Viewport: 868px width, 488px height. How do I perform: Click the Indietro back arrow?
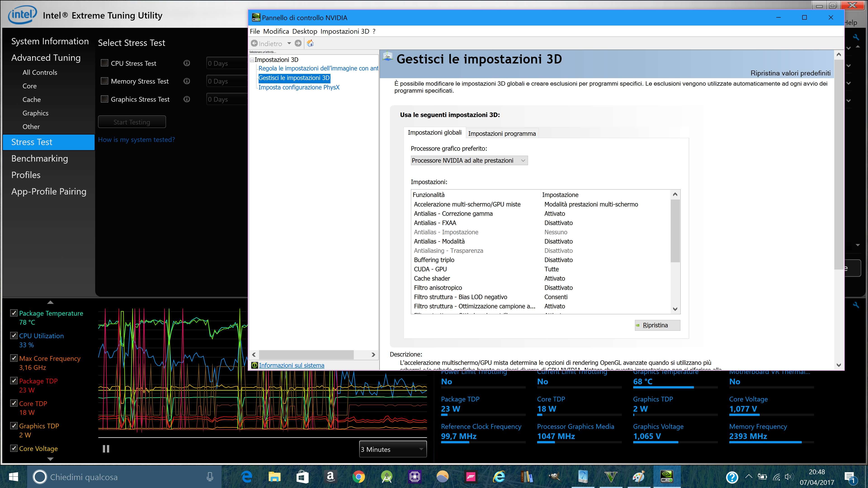pos(254,43)
